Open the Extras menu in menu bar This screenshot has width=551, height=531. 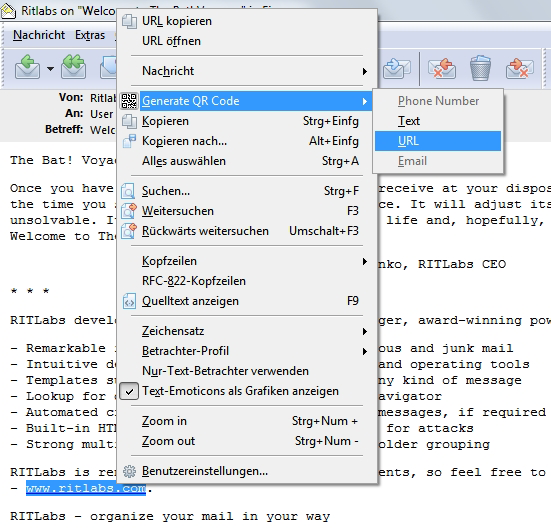click(90, 35)
